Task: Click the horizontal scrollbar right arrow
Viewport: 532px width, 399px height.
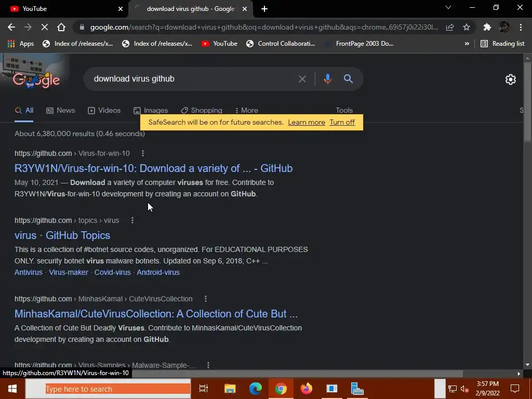Action: pyautogui.click(x=518, y=374)
